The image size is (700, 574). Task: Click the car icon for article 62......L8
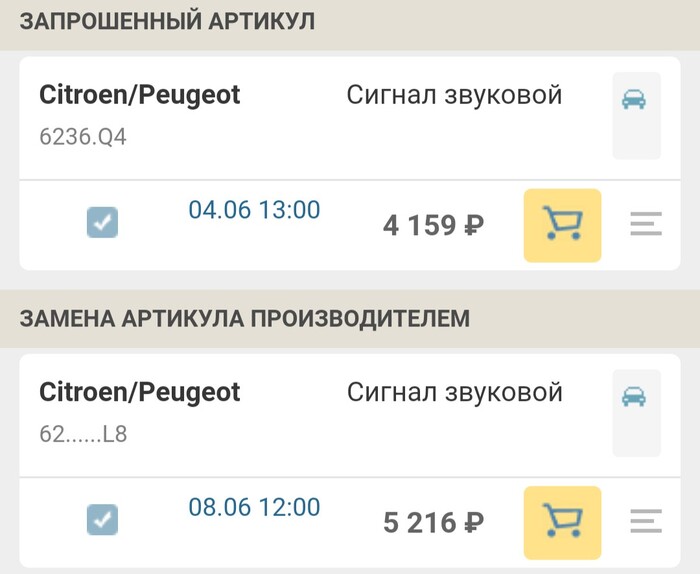pos(634,398)
